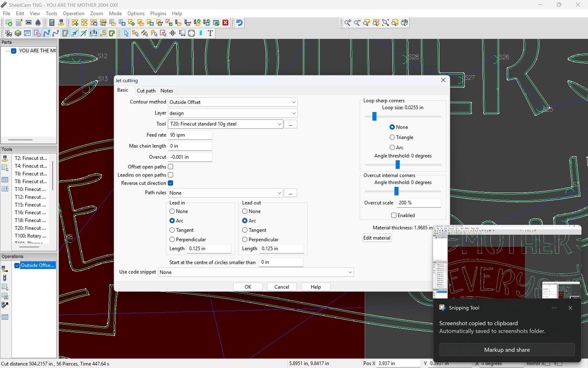Dismiss the Snipping Tool notification with X
The height and width of the screenshot is (368, 588).
point(571,308)
